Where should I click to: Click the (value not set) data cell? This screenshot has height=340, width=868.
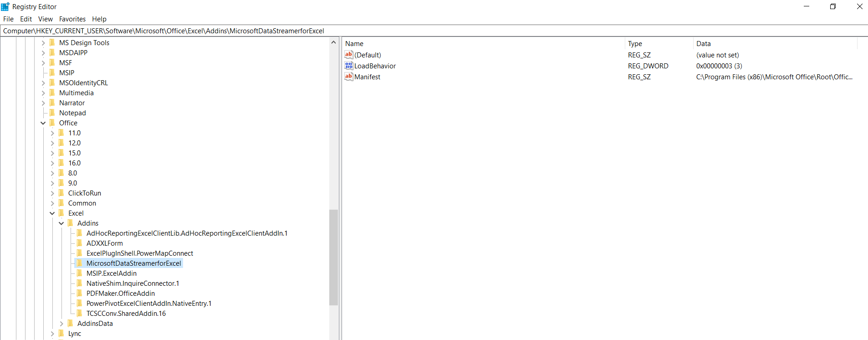[x=717, y=55]
